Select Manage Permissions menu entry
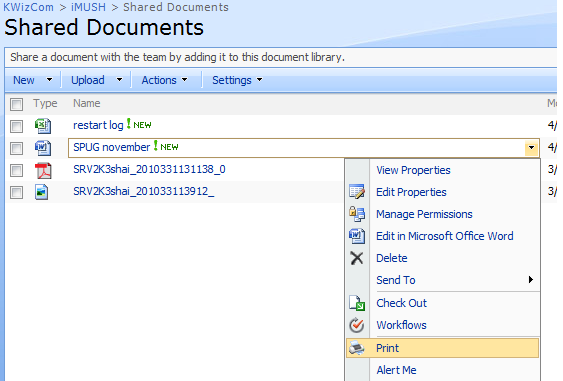The height and width of the screenshot is (381, 563). click(x=424, y=214)
